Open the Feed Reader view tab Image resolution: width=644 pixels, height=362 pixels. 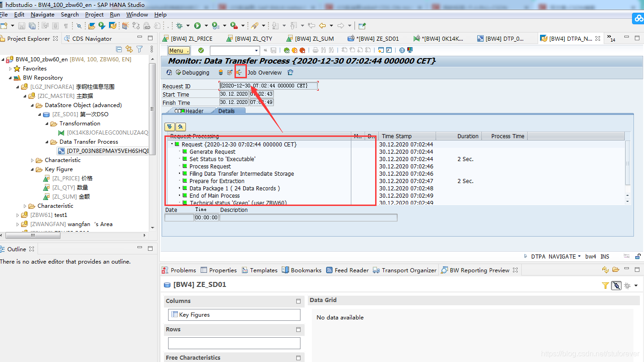pyautogui.click(x=347, y=270)
